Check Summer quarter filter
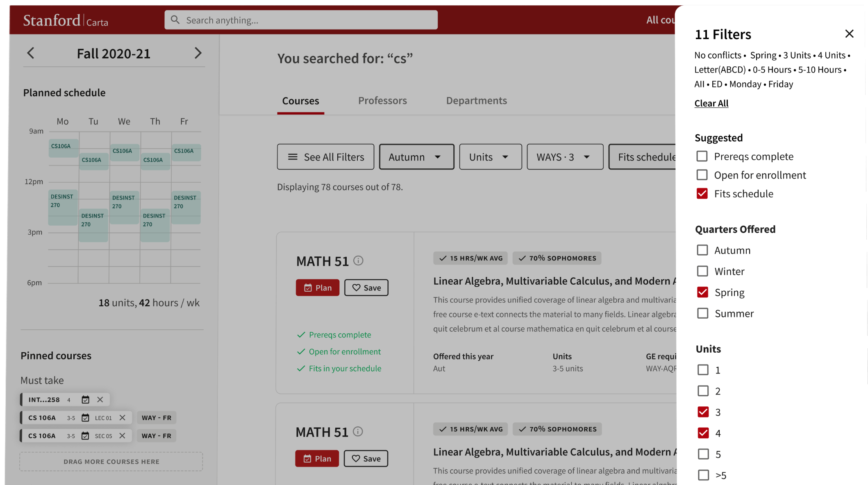This screenshot has width=868, height=485. click(702, 313)
